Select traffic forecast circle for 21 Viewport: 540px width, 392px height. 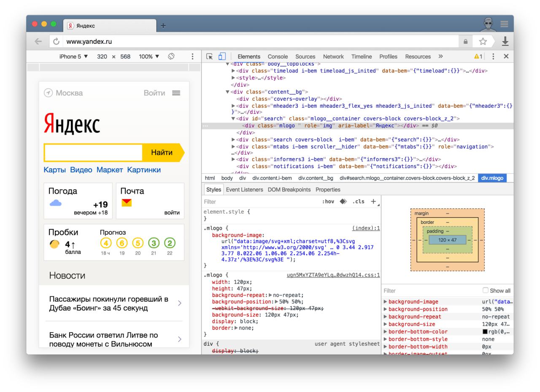[x=154, y=243]
